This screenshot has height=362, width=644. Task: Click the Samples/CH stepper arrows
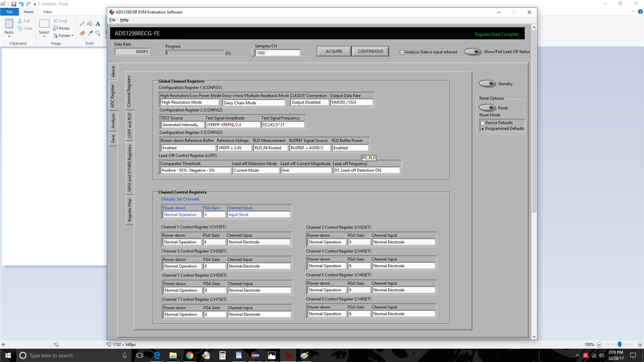[253, 53]
